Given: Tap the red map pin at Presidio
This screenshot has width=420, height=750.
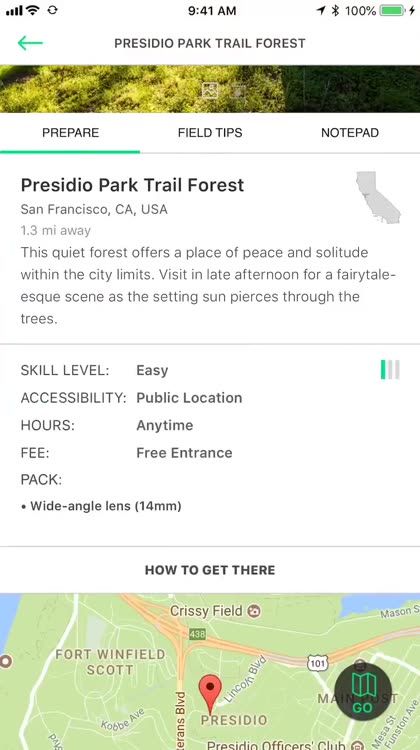Looking at the screenshot, I should click(x=210, y=694).
